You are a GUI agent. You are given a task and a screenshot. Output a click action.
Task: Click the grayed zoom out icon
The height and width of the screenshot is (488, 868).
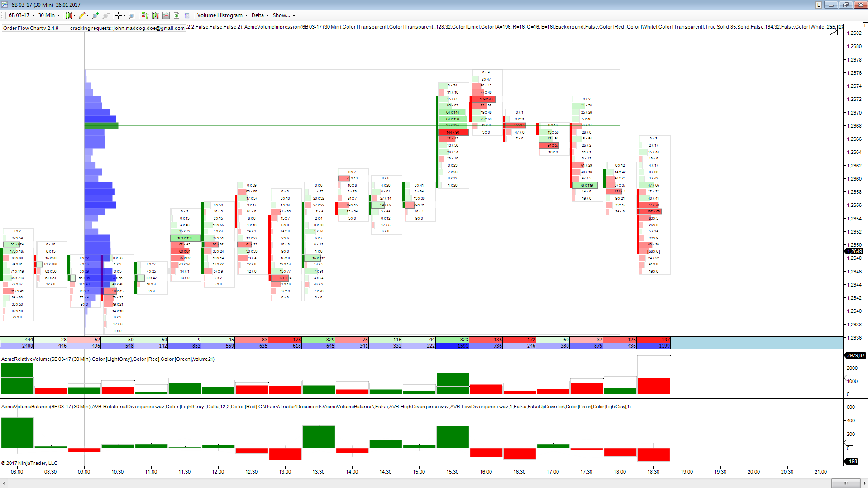click(x=106, y=15)
